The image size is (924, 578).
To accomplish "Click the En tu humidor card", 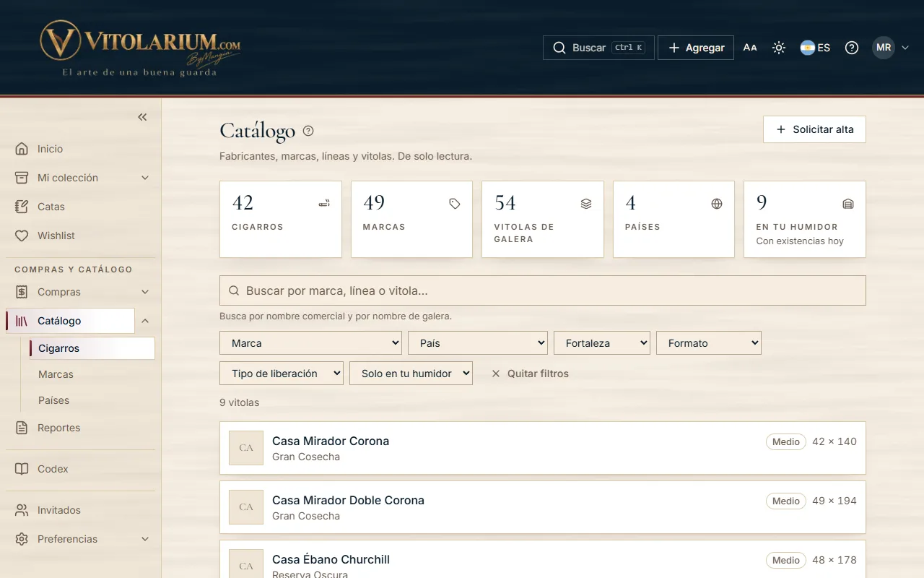I will tap(805, 219).
